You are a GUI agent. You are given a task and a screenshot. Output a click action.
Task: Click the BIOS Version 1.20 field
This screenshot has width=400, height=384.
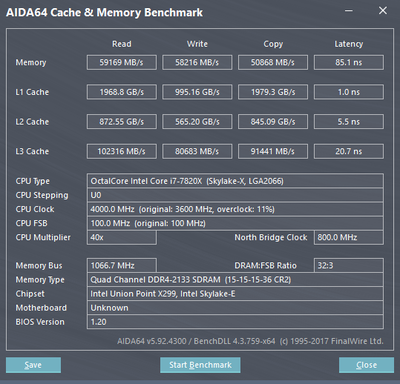(235, 322)
